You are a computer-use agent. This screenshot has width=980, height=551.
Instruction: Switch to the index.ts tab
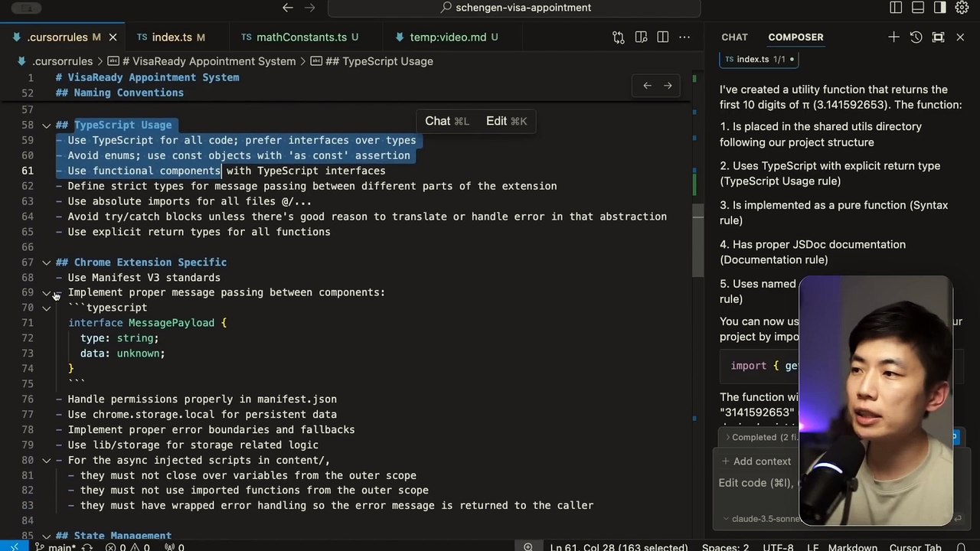coord(171,37)
